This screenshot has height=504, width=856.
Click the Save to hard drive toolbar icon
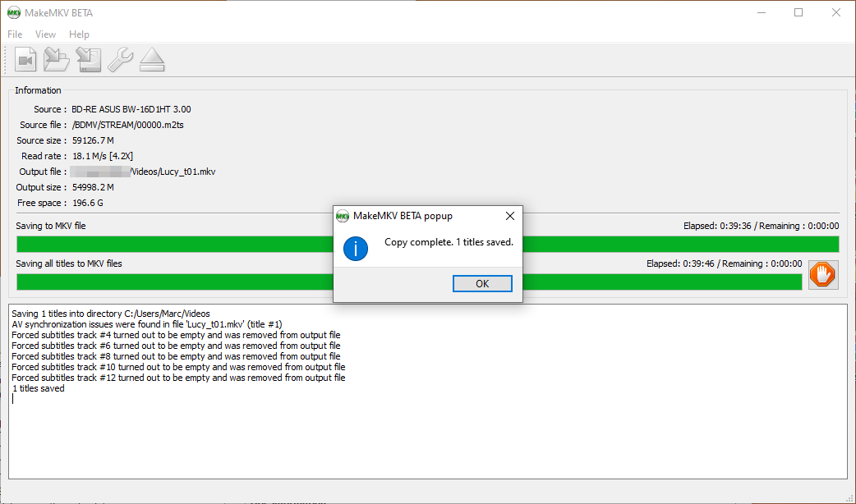click(x=88, y=60)
